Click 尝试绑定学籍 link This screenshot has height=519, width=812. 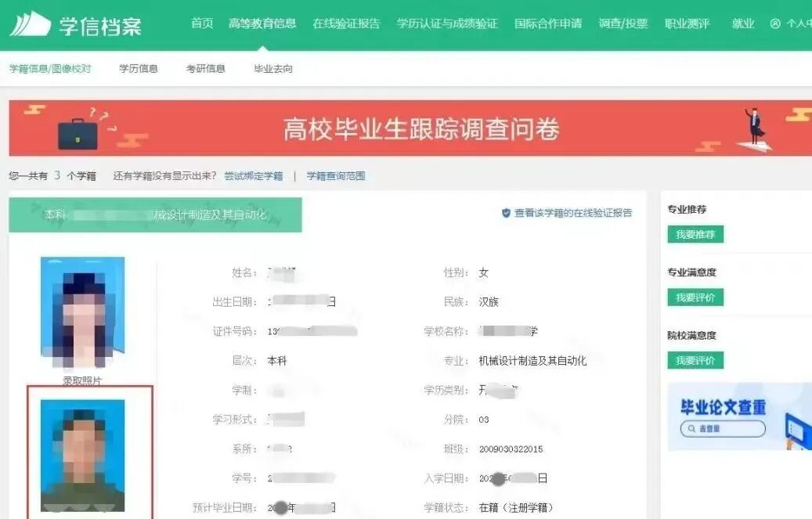[254, 176]
